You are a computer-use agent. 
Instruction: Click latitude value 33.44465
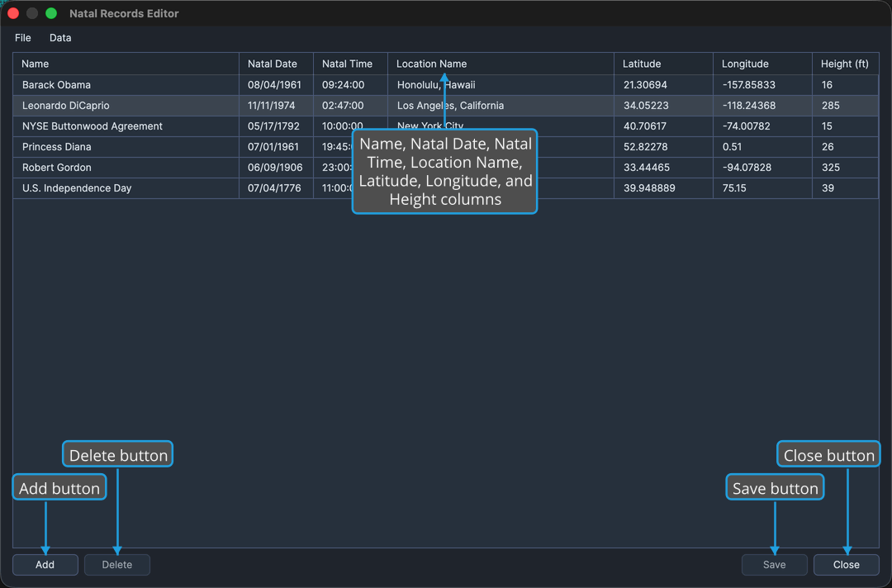pyautogui.click(x=663, y=167)
